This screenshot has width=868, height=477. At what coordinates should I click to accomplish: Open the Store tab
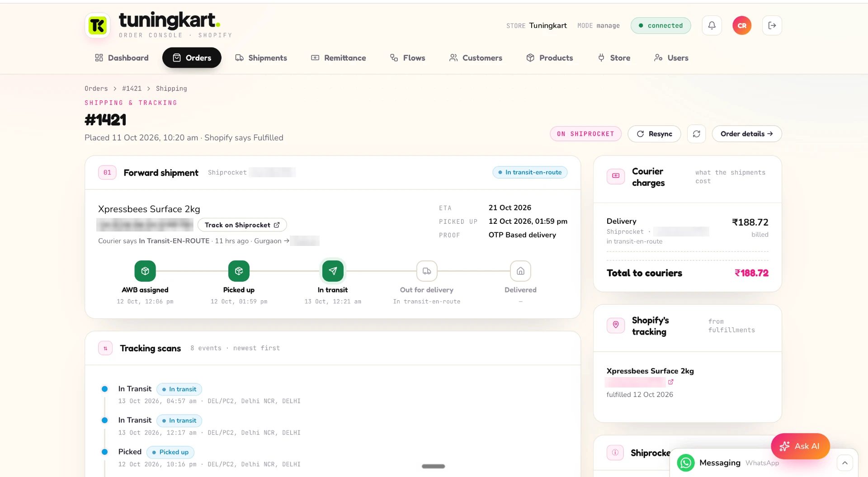614,58
